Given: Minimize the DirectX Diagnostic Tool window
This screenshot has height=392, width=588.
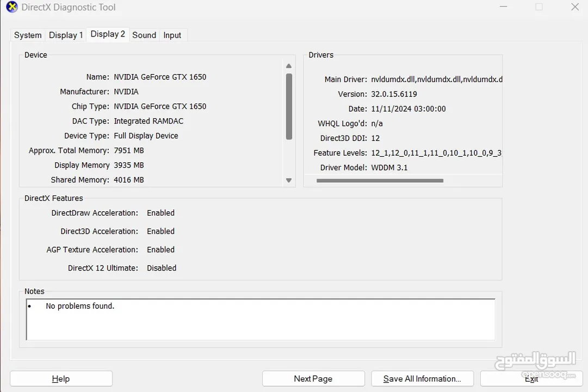Looking at the screenshot, I should click(x=503, y=7).
